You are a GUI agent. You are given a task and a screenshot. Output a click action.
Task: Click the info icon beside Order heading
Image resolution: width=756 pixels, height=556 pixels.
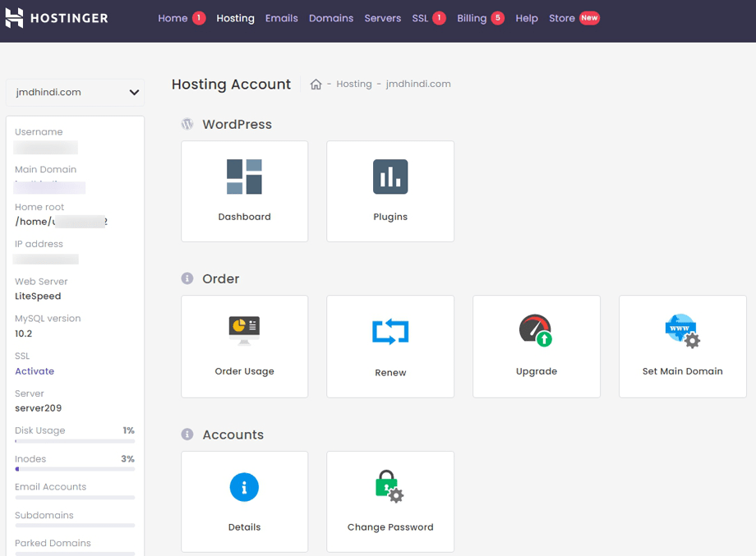(187, 278)
